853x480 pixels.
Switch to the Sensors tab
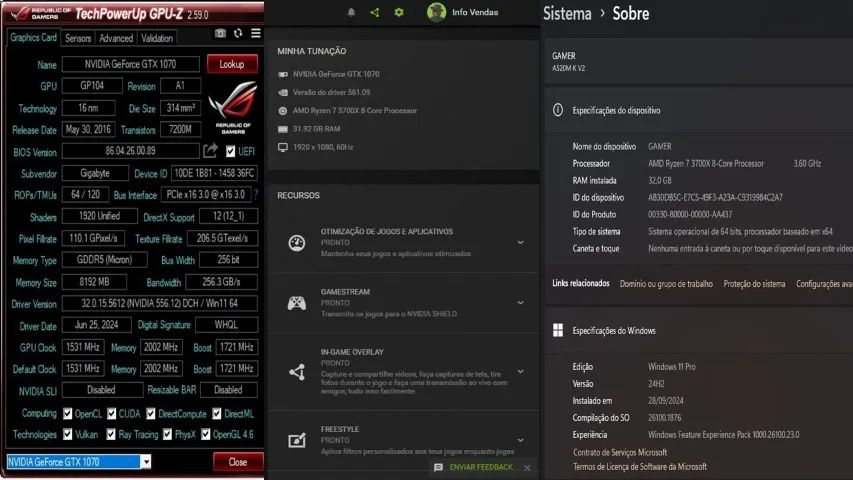(x=78, y=38)
